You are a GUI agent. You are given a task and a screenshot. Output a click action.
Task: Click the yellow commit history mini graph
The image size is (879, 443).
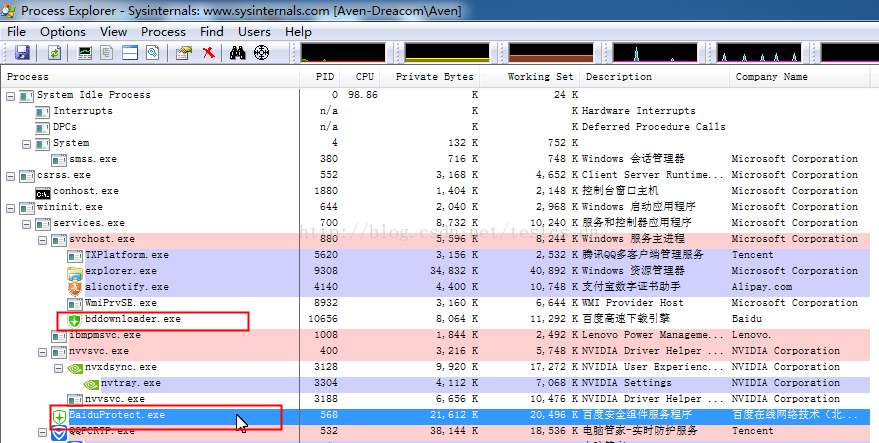coord(447,53)
